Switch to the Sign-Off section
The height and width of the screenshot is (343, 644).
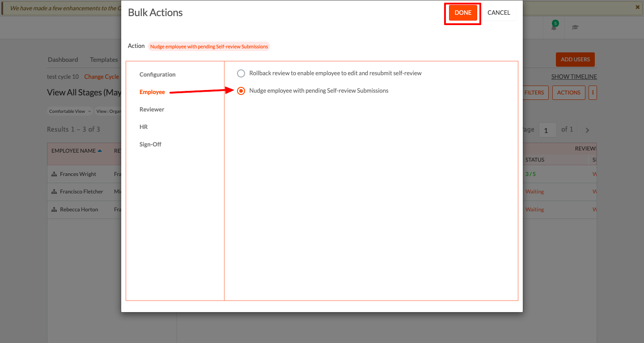(x=150, y=144)
